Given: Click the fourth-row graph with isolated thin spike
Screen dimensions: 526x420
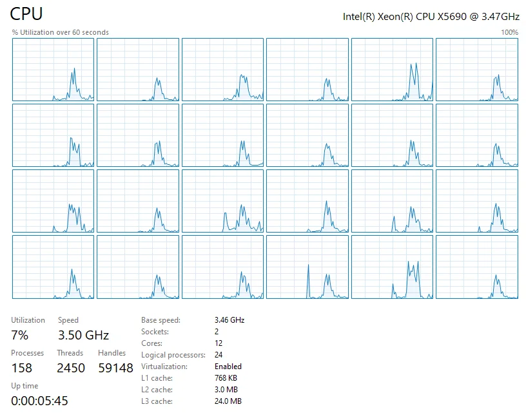Looking at the screenshot, I should [307, 267].
